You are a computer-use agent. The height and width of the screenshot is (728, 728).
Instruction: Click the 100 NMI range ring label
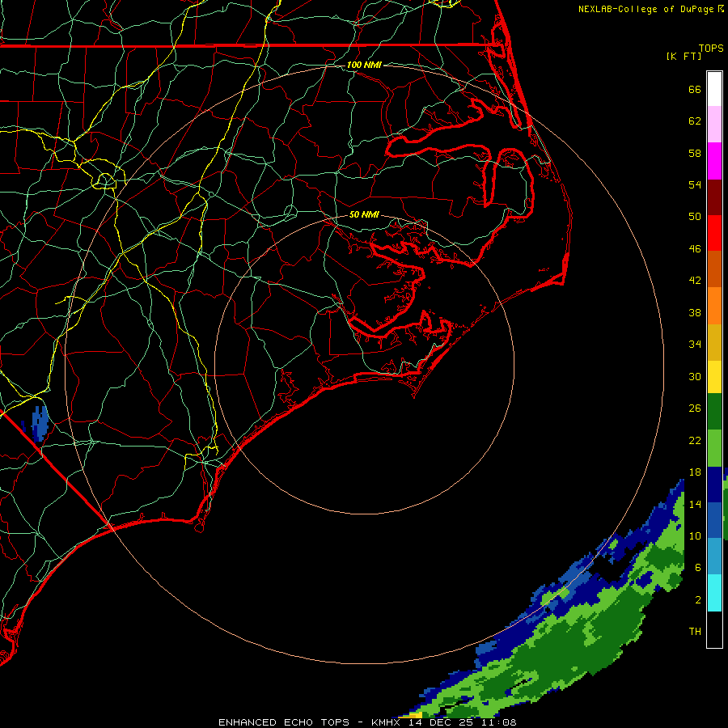(364, 65)
